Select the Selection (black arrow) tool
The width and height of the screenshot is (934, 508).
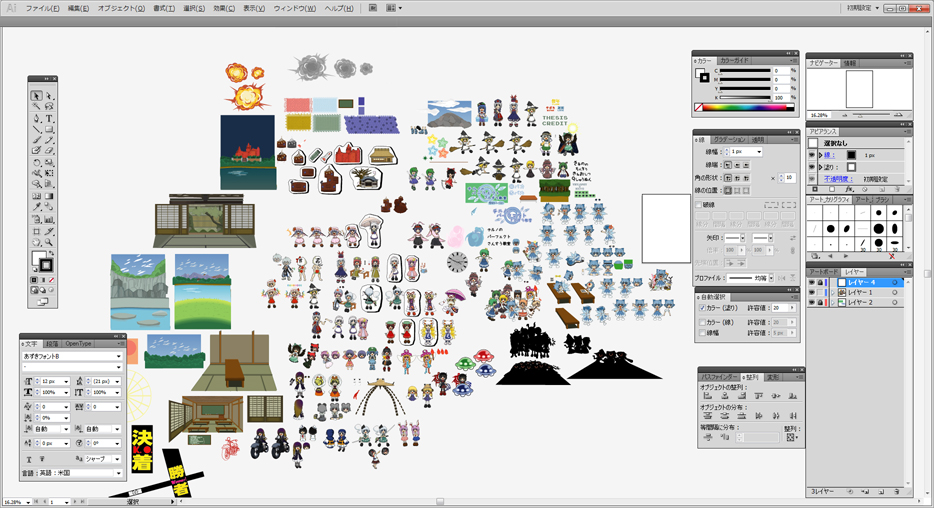[x=36, y=96]
